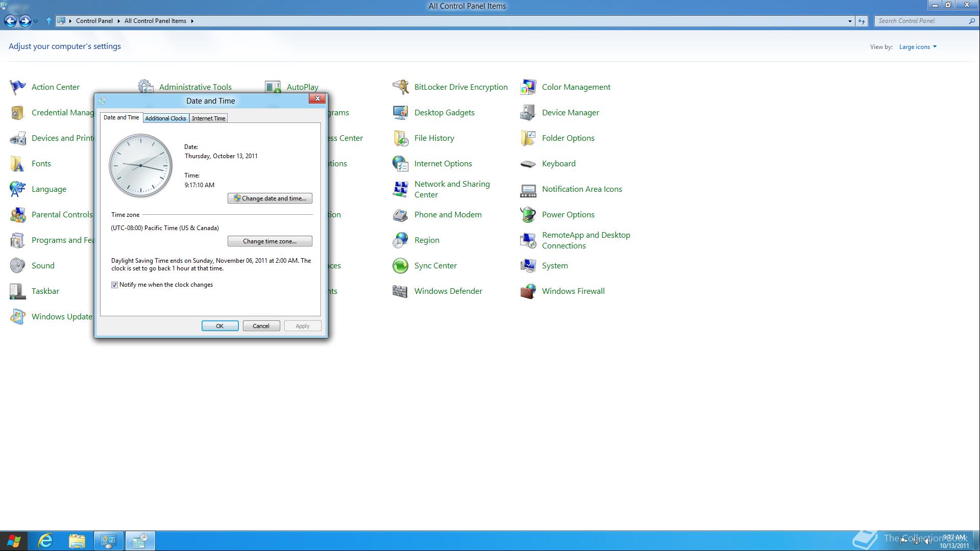The width and height of the screenshot is (980, 551).
Task: Open the Sound speaker icon
Action: (x=18, y=266)
